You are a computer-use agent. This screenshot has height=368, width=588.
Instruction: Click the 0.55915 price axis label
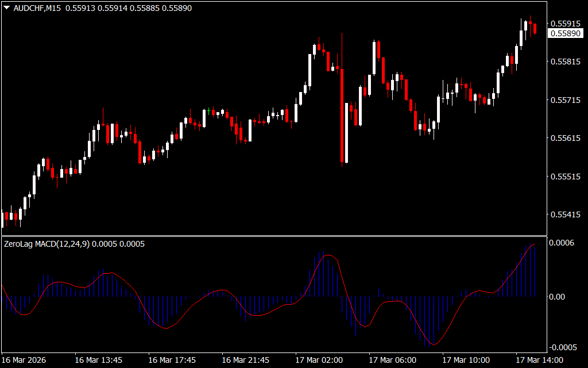(564, 24)
